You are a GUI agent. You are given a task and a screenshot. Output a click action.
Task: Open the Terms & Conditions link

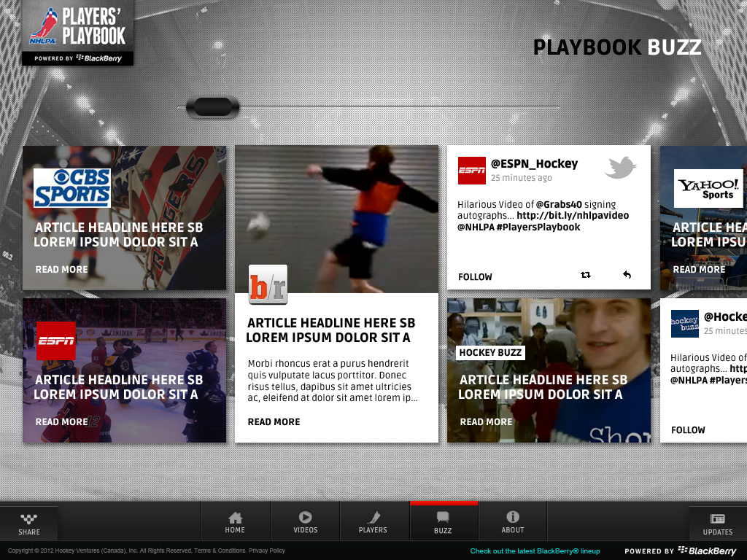(x=219, y=551)
